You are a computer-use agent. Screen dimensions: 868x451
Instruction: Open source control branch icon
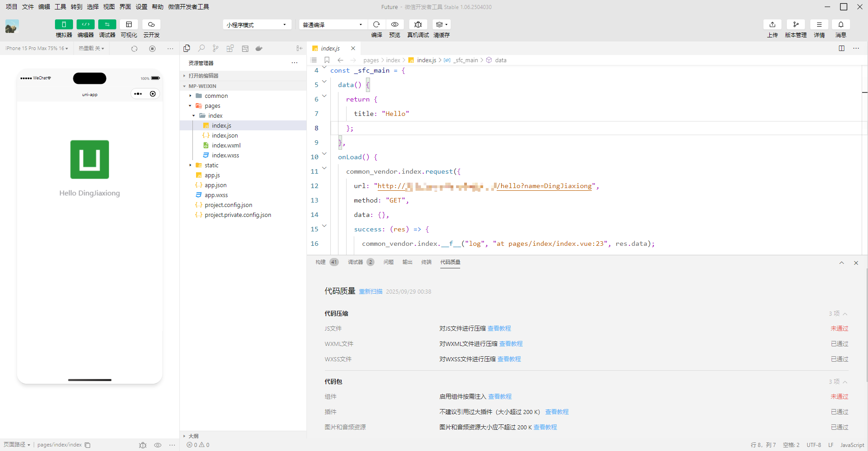click(216, 48)
